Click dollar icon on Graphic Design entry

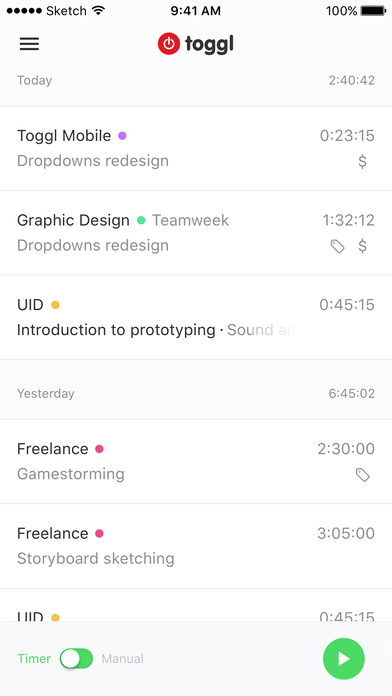click(x=363, y=245)
